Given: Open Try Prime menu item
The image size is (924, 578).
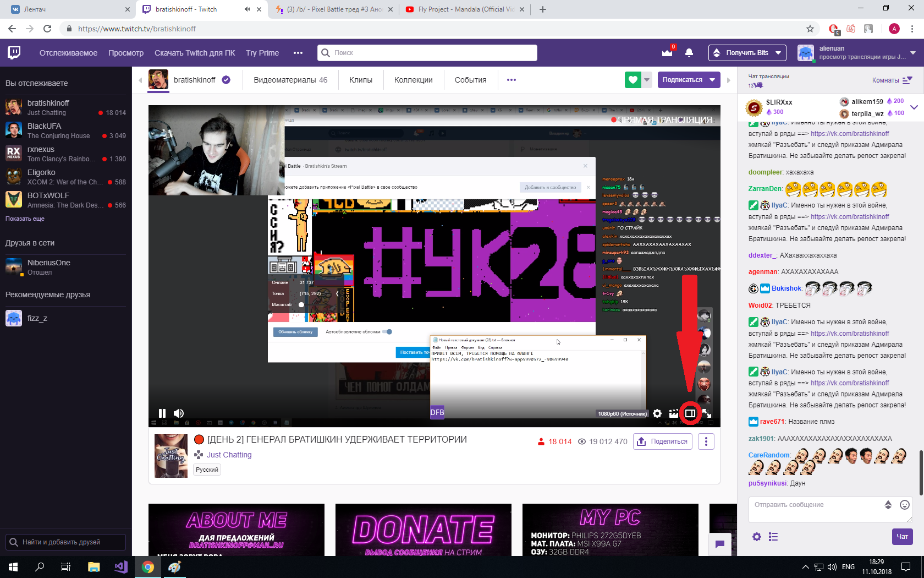Looking at the screenshot, I should [262, 53].
